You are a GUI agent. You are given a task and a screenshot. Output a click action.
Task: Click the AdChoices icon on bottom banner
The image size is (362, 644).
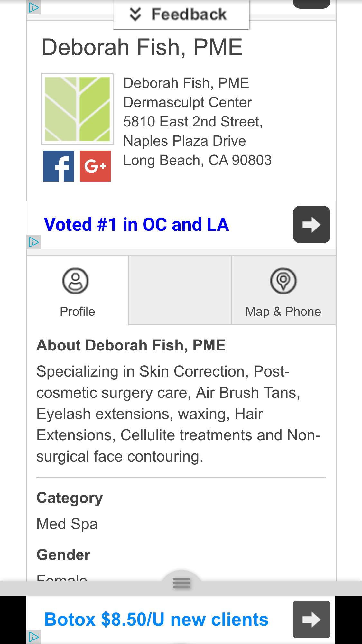33,637
